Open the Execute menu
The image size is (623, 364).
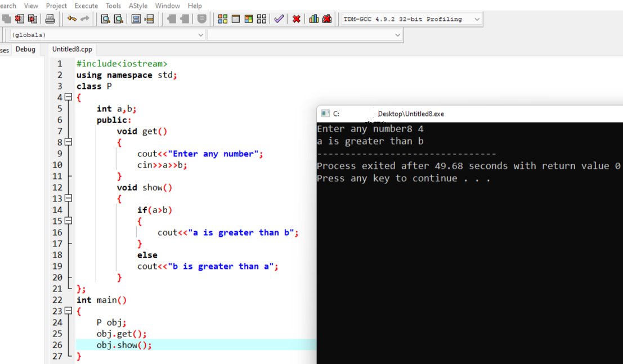[x=86, y=6]
